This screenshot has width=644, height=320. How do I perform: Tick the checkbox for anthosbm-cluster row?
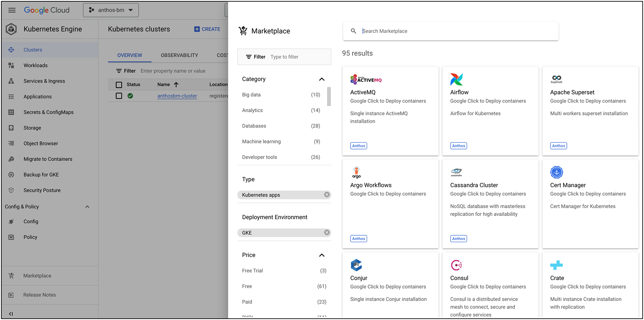click(x=119, y=96)
